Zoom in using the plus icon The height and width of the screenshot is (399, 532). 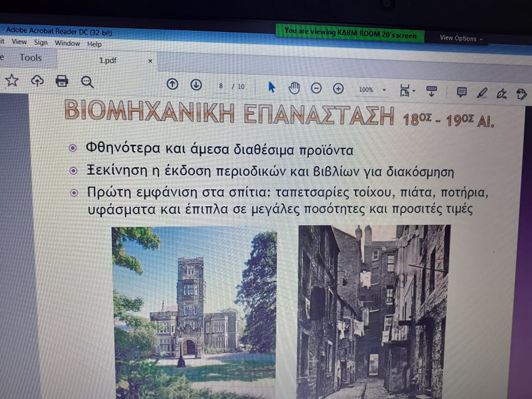[x=338, y=89]
